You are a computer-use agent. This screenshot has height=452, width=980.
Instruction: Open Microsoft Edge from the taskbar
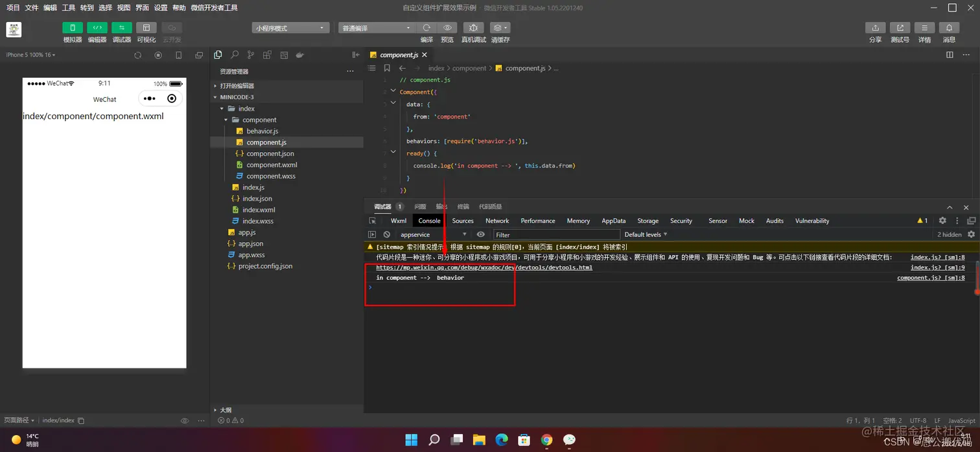click(502, 440)
